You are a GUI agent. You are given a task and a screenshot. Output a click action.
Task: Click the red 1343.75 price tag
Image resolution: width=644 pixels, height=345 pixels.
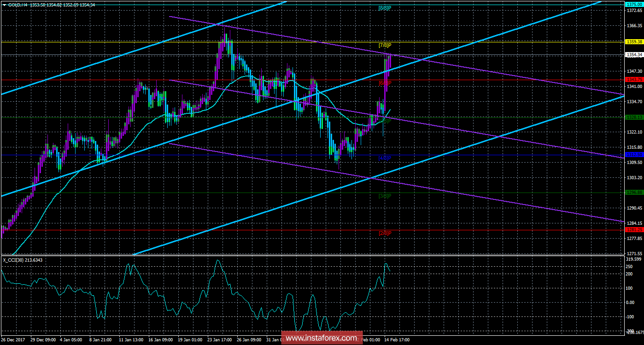click(x=634, y=79)
